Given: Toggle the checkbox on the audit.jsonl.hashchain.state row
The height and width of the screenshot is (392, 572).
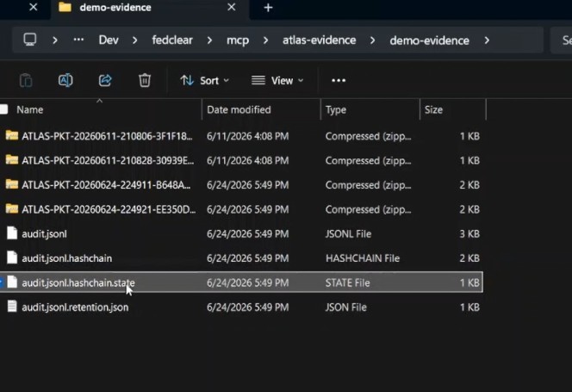Looking at the screenshot, I should pos(1,282).
